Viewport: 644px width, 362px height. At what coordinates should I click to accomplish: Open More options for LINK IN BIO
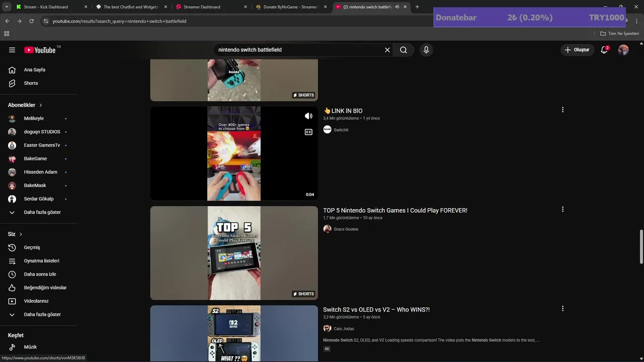click(x=562, y=110)
